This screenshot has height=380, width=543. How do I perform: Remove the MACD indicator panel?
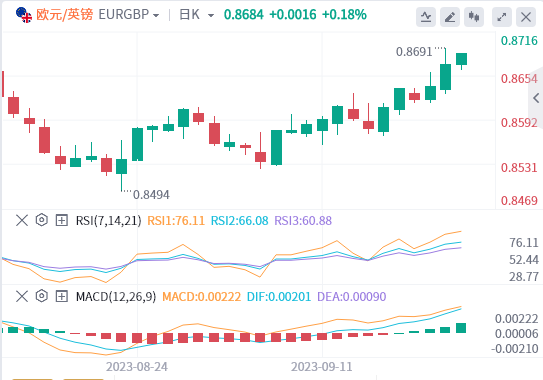[x=22, y=296]
